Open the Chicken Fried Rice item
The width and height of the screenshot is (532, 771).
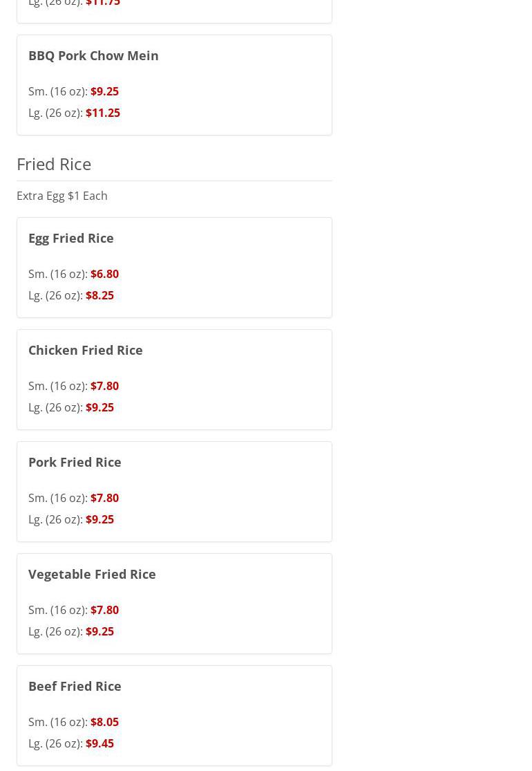[x=86, y=350]
